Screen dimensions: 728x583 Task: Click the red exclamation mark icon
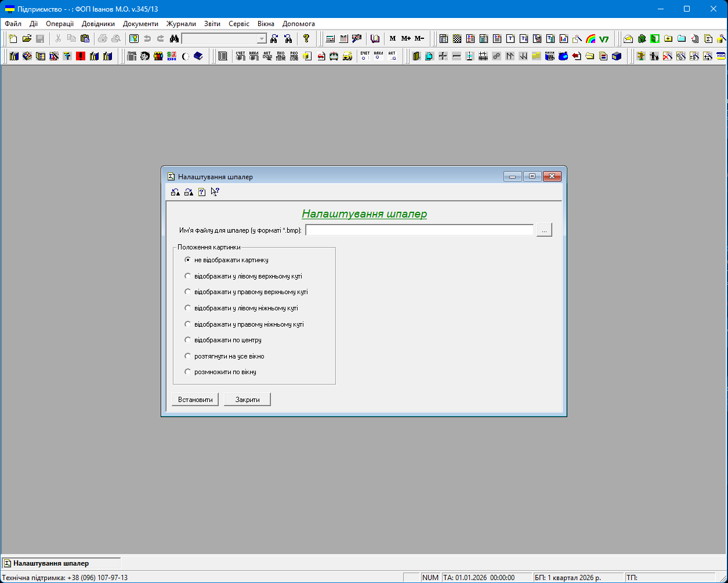click(81, 56)
